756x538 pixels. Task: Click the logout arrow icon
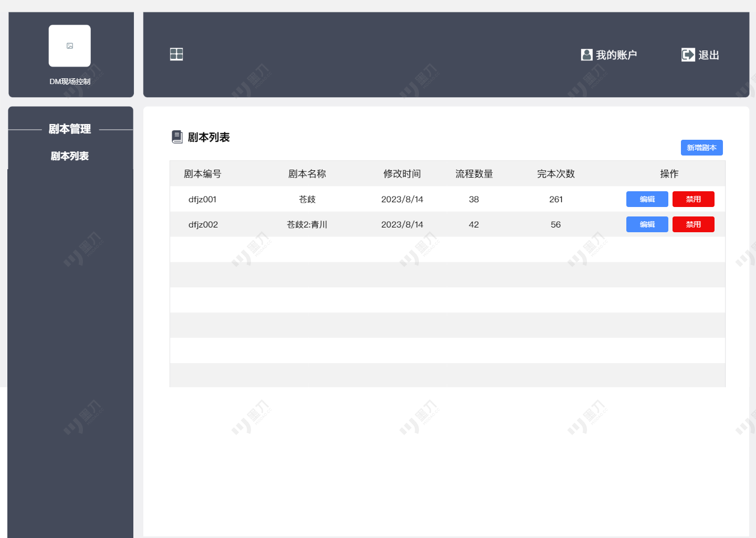pyautogui.click(x=688, y=55)
